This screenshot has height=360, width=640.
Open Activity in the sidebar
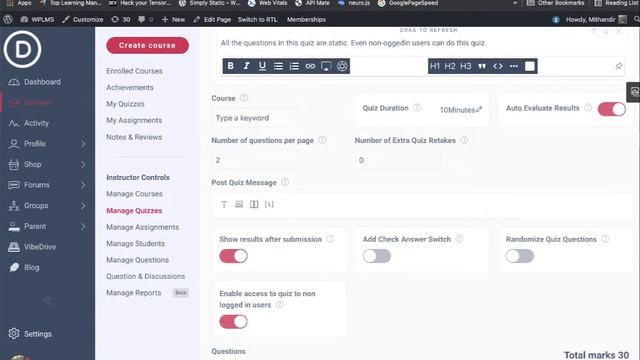click(36, 123)
